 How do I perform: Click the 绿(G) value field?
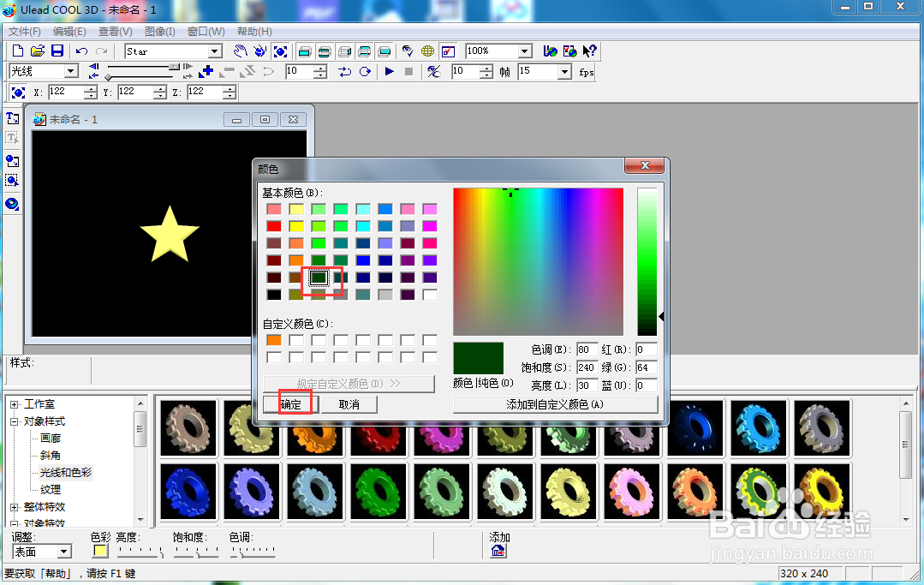pos(647,367)
